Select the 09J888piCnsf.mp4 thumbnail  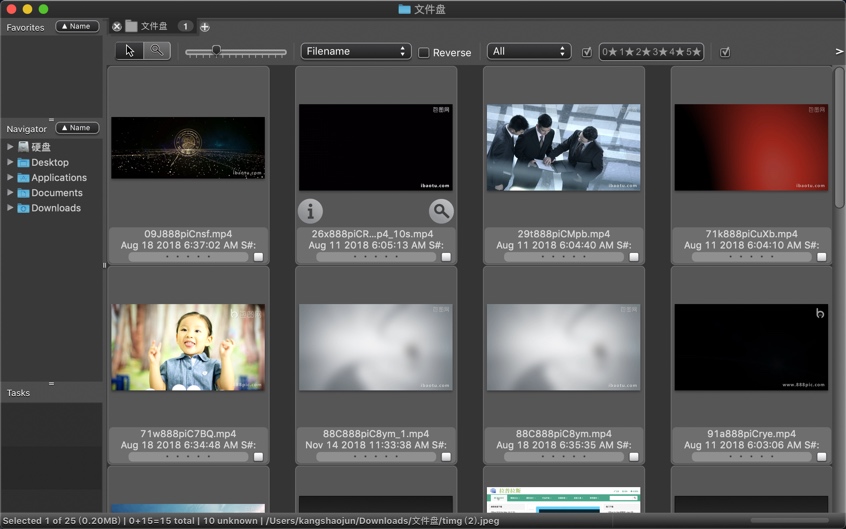pos(188,147)
